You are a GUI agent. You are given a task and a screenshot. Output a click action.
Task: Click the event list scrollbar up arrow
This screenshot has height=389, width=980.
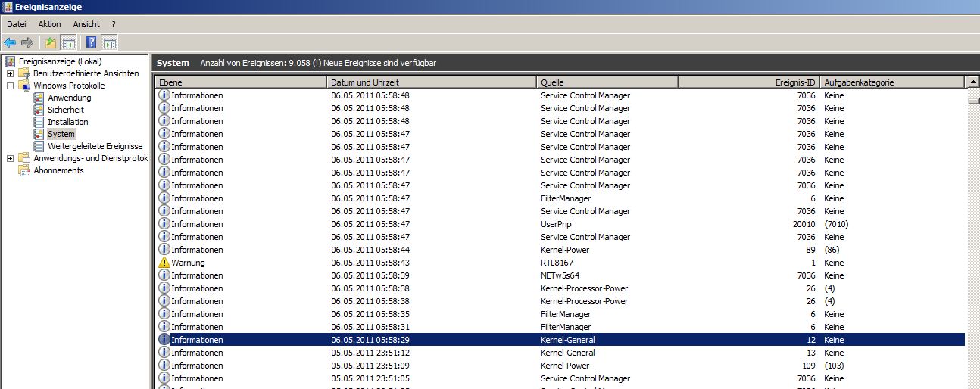coord(973,82)
